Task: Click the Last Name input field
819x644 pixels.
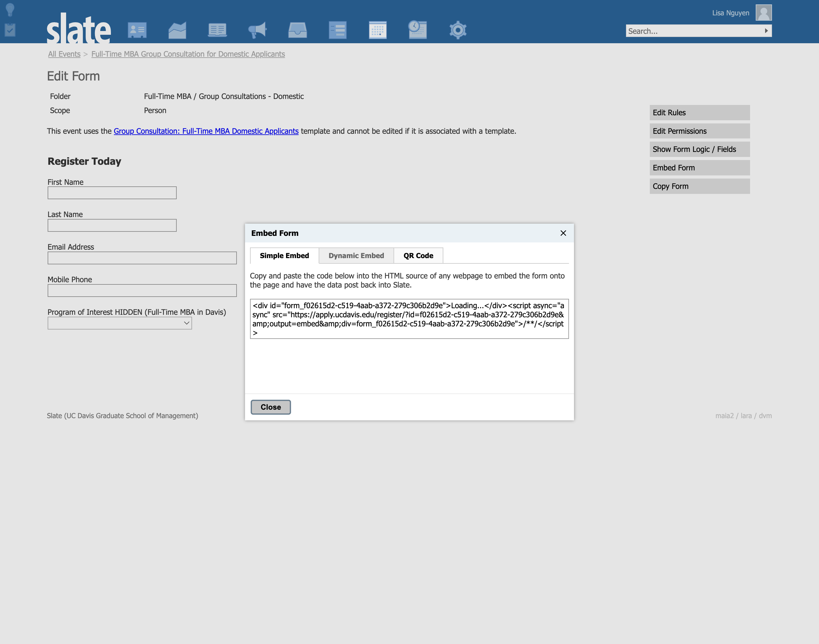Action: 112,226
